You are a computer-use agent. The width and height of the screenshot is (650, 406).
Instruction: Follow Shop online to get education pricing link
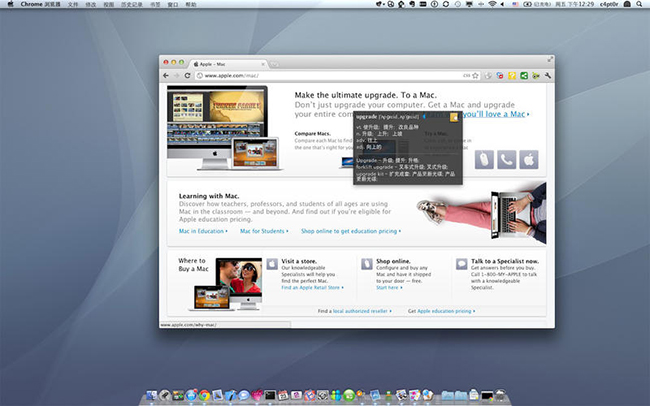pyautogui.click(x=351, y=231)
